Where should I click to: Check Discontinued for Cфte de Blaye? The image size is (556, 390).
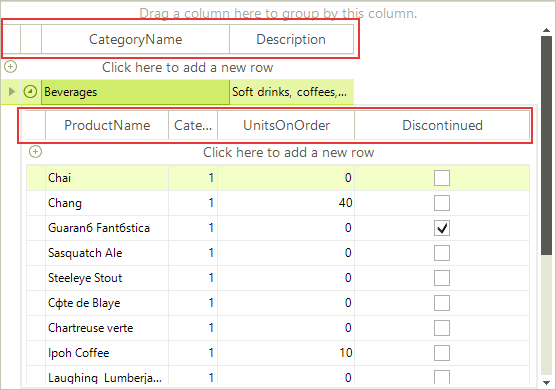click(442, 303)
